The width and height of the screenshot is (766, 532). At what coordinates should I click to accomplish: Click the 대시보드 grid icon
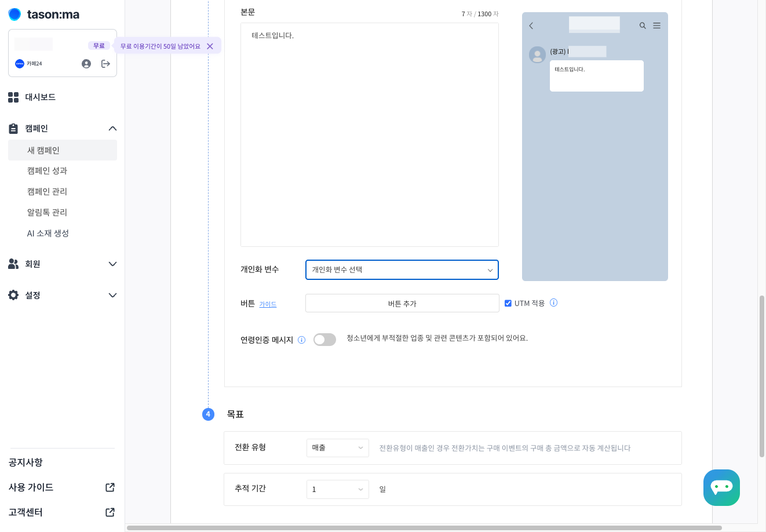pos(13,97)
